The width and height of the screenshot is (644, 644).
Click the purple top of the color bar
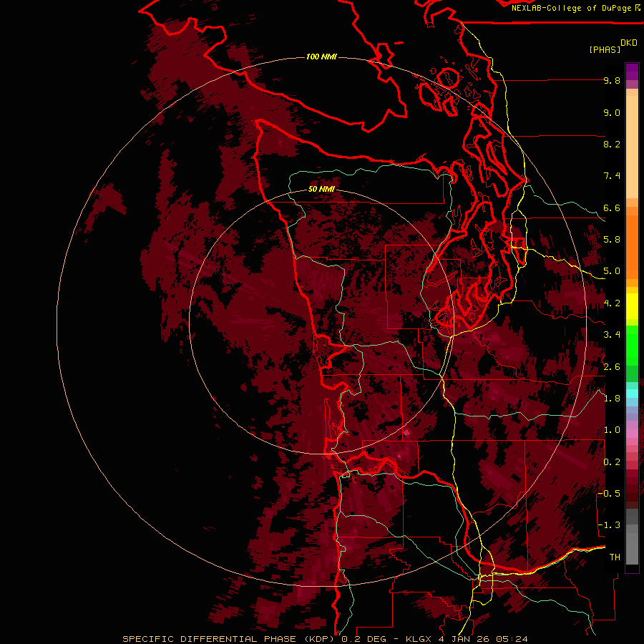[x=632, y=72]
